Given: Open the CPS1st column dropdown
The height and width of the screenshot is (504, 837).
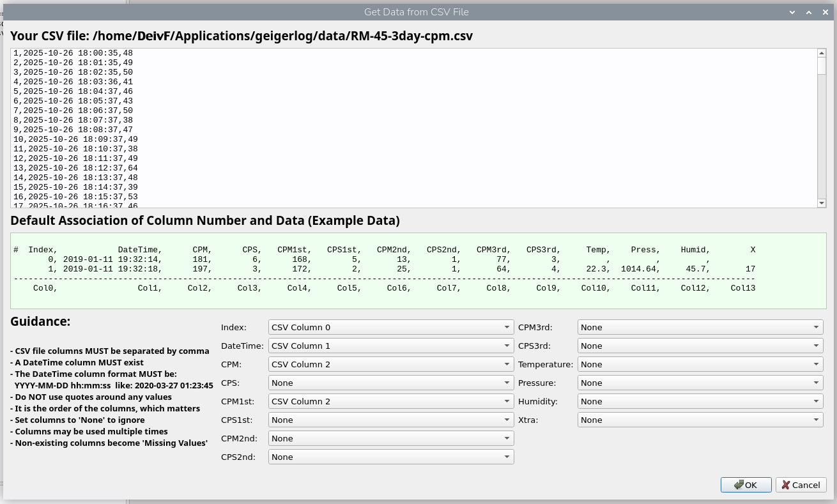Looking at the screenshot, I should pos(390,420).
